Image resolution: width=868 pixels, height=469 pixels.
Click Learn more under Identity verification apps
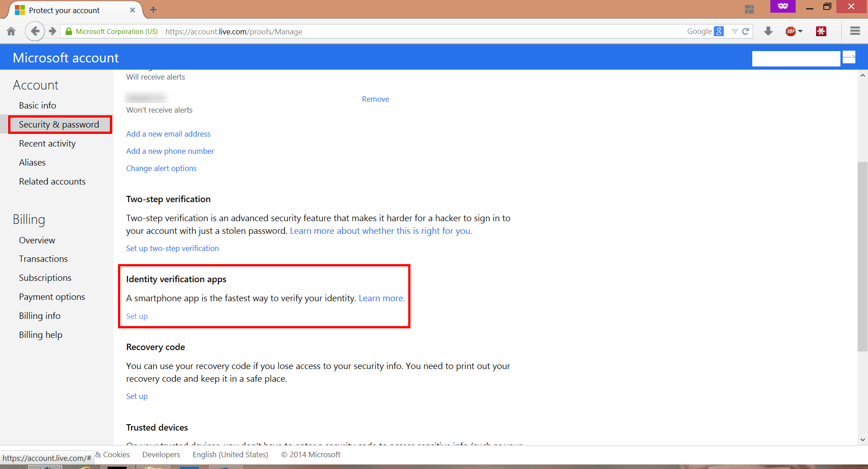coord(382,298)
